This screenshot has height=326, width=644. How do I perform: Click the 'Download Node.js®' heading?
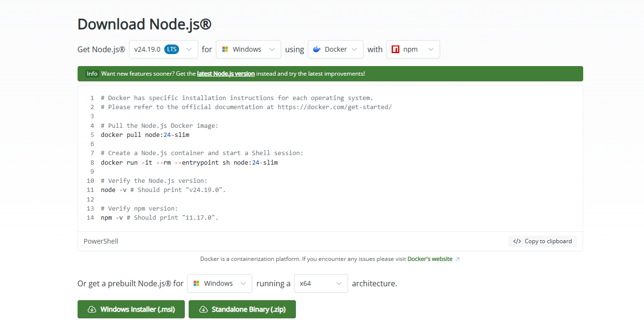[145, 24]
